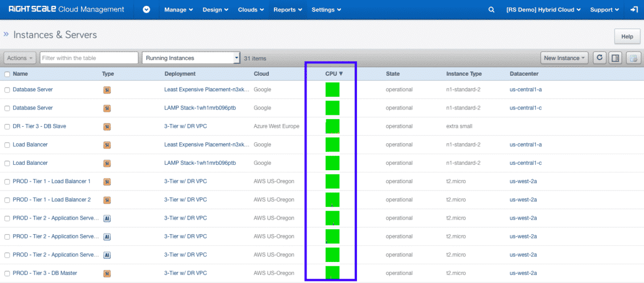644x283 pixels.
Task: Open the Actions dropdown
Action: 20,58
